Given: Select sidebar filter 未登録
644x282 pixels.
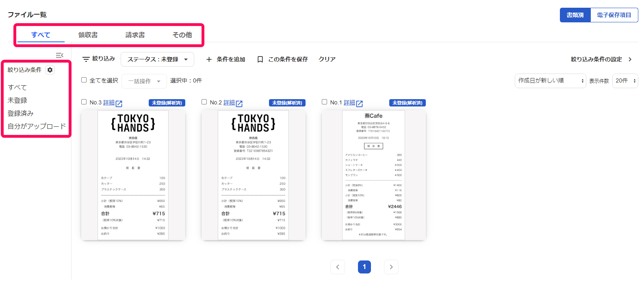Looking at the screenshot, I should (x=17, y=100).
